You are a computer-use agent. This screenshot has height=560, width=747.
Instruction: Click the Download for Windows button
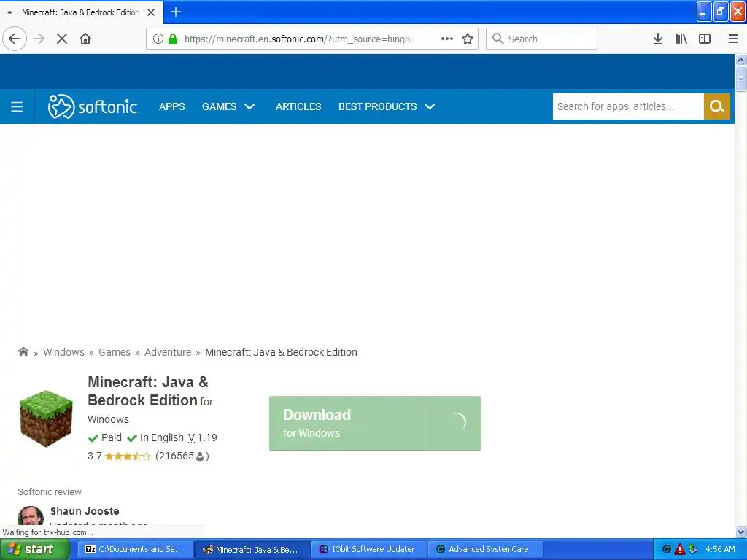pyautogui.click(x=375, y=424)
